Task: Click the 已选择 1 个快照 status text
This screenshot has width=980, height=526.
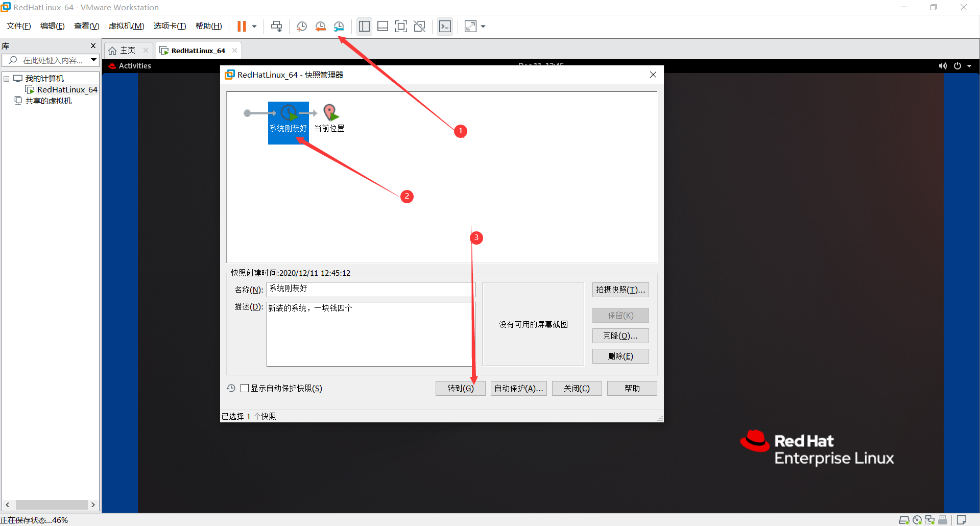Action: click(249, 416)
